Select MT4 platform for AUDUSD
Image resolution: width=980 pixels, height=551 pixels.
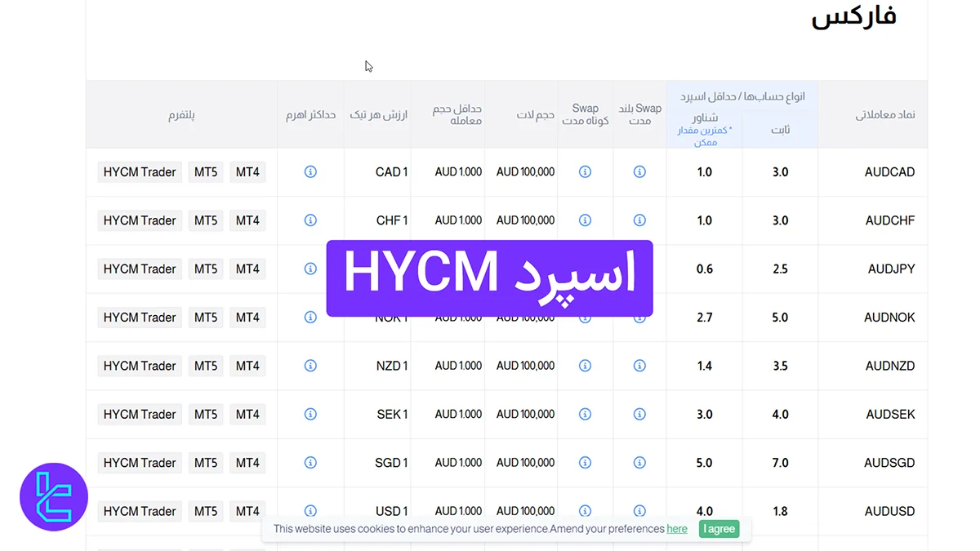click(x=247, y=511)
